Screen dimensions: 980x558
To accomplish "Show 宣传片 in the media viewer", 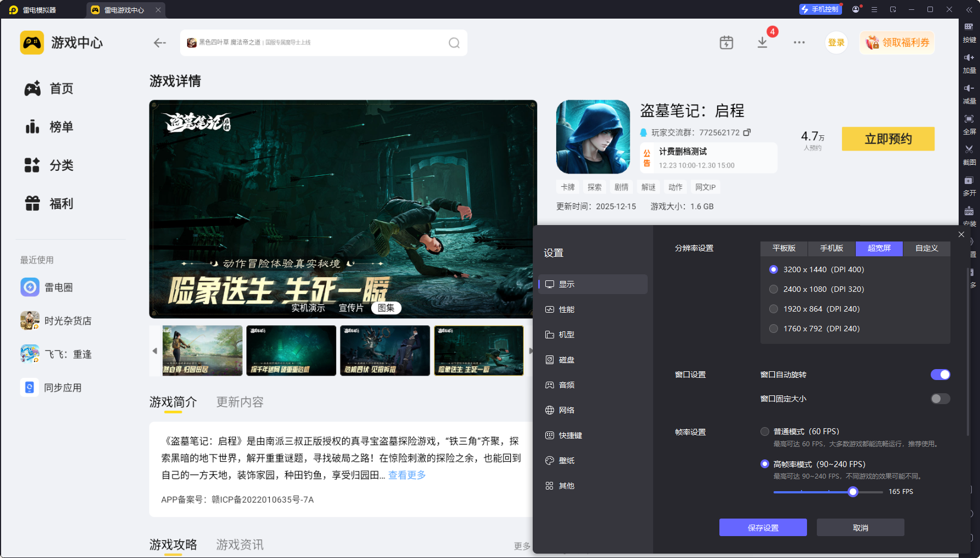I will tap(351, 308).
